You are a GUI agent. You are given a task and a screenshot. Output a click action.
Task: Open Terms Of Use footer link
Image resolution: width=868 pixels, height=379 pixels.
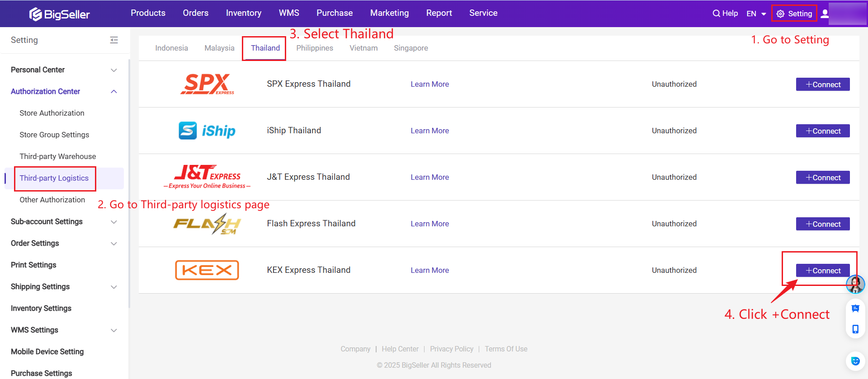(x=506, y=349)
